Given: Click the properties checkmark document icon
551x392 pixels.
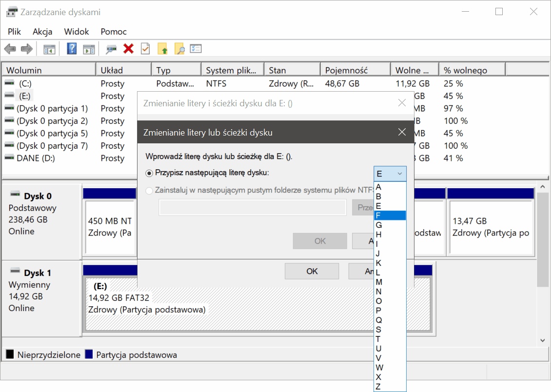Looking at the screenshot, I should point(145,49).
